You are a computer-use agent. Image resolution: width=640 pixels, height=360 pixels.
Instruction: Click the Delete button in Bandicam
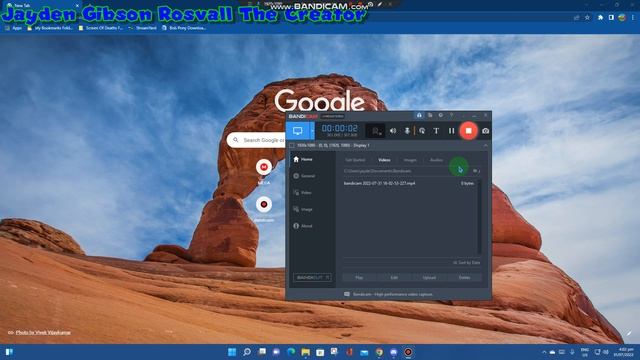464,278
